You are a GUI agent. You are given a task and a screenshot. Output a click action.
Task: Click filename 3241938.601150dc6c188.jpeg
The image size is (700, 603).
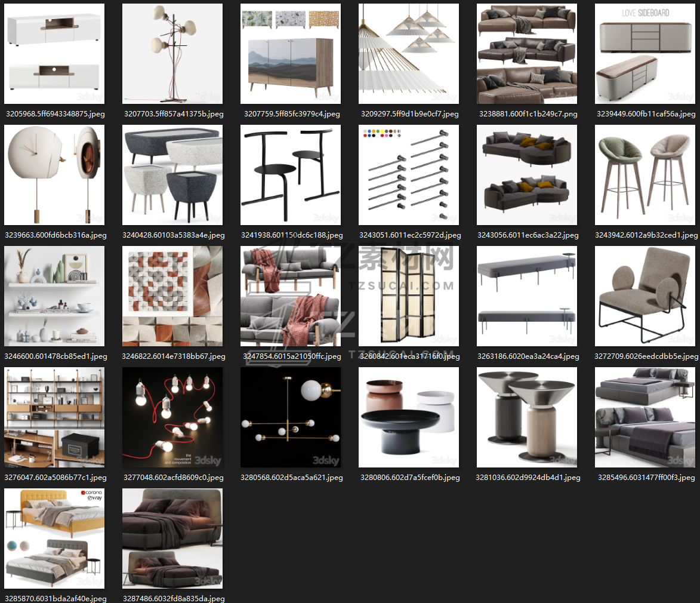tap(292, 235)
